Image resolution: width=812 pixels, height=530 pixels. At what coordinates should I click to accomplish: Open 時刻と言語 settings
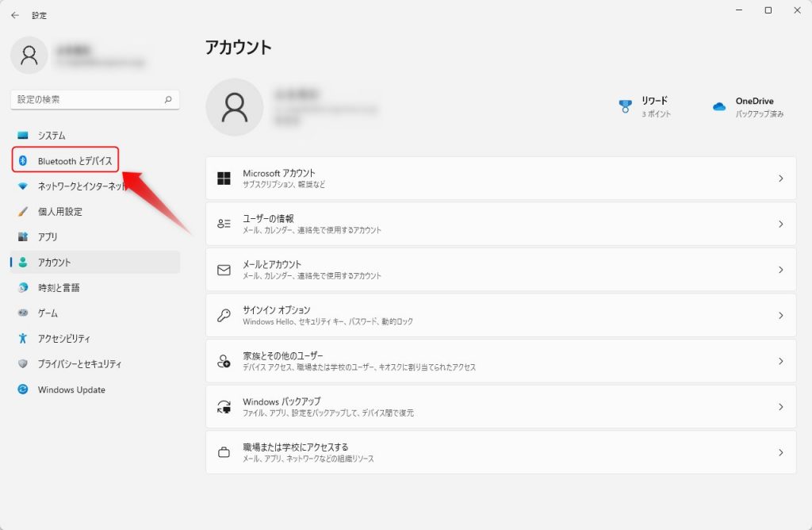95,287
